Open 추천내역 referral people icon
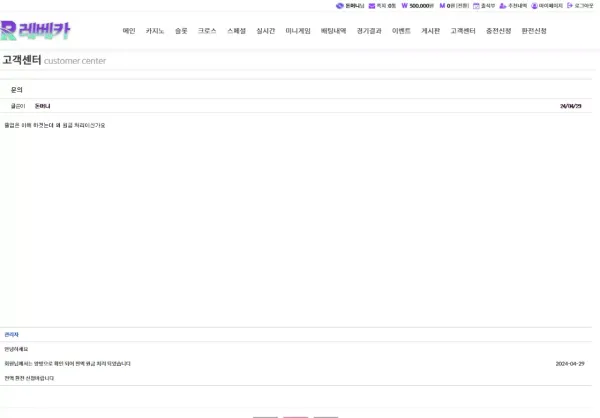This screenshot has height=418, width=600. click(x=503, y=6)
